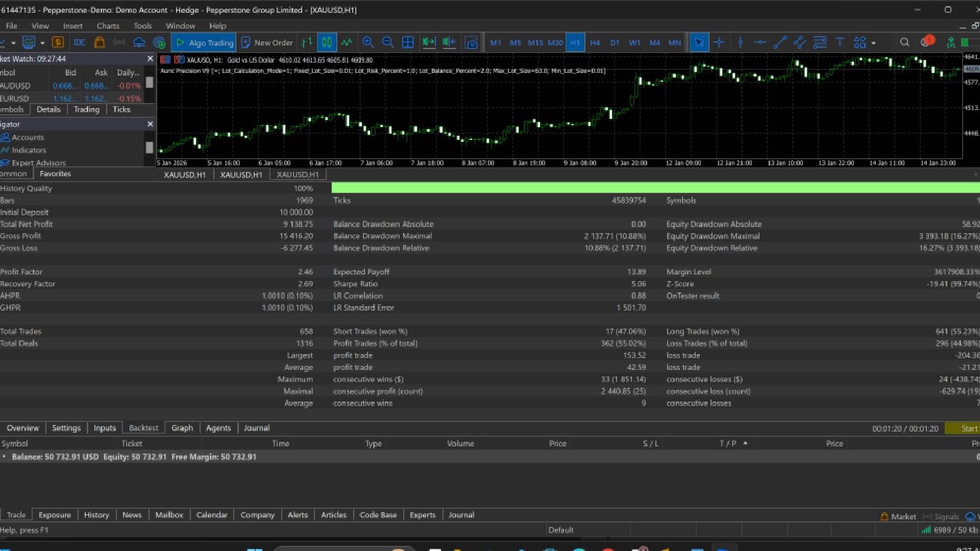Open the Search magnifier icon
The width and height of the screenshot is (980, 551).
[904, 43]
